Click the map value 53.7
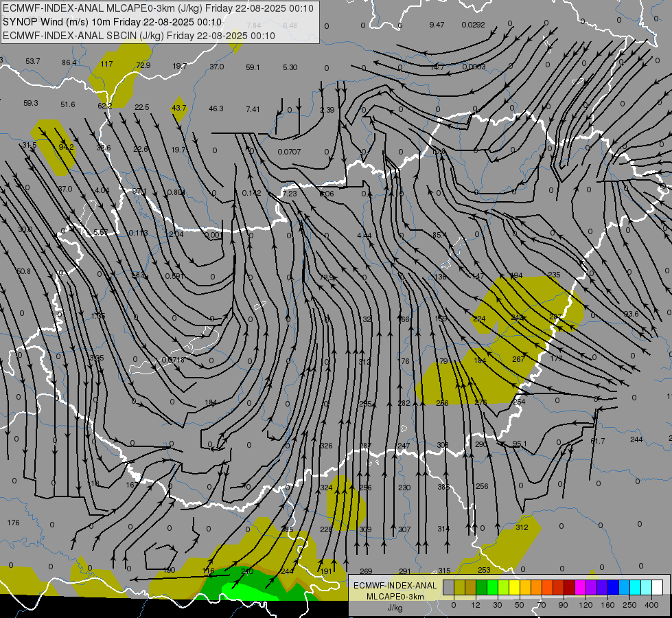This screenshot has width=672, height=618. coord(32,61)
